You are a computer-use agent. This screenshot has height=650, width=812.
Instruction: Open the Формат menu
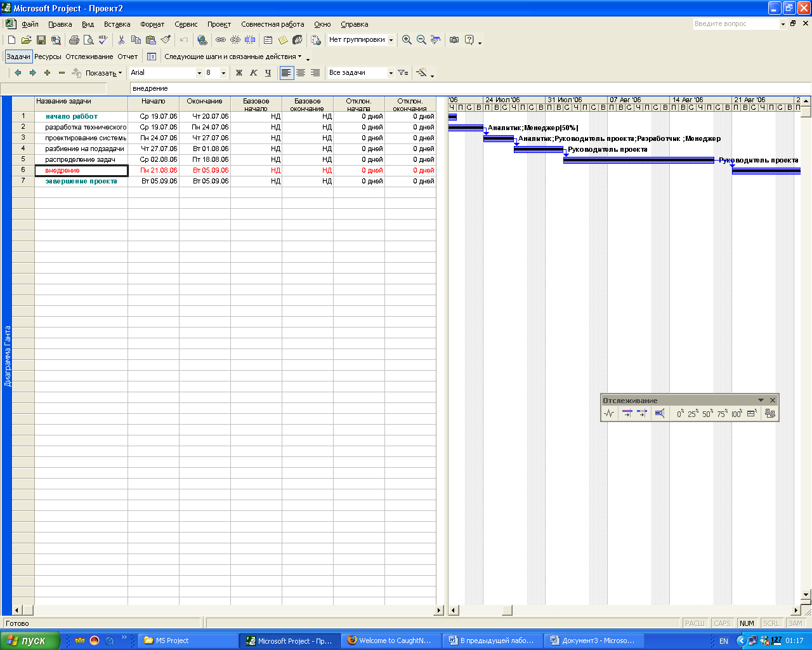[152, 24]
